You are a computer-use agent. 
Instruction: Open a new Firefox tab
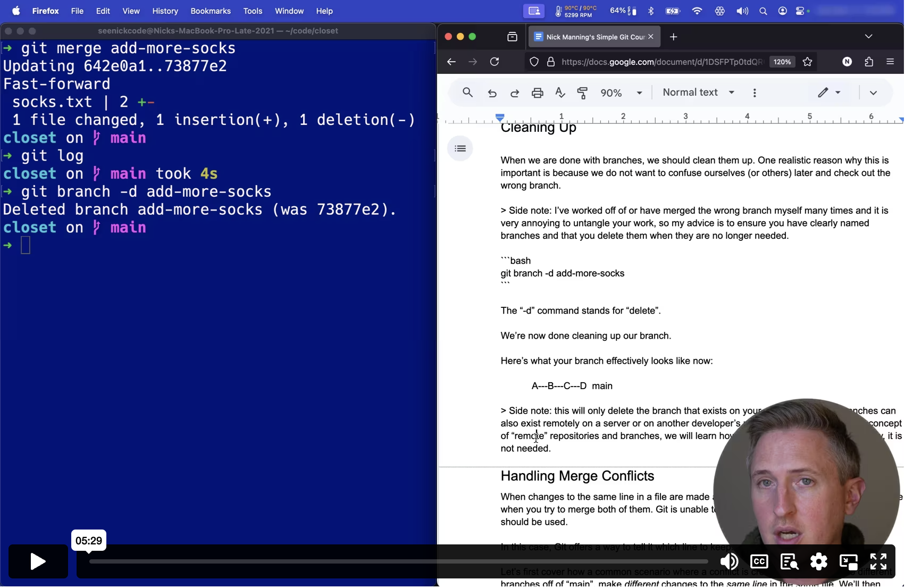point(674,37)
